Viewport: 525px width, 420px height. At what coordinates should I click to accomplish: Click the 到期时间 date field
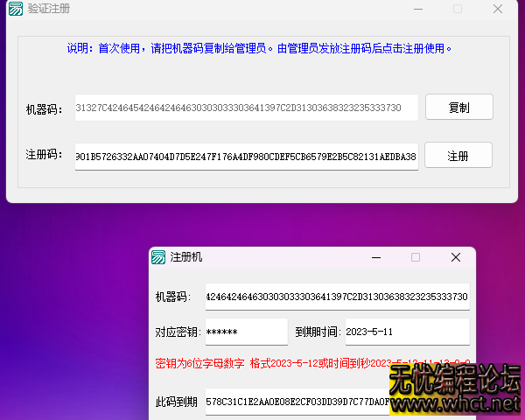pyautogui.click(x=405, y=332)
